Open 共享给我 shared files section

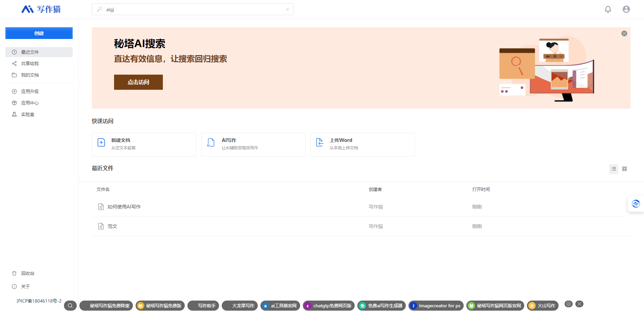pyautogui.click(x=29, y=63)
